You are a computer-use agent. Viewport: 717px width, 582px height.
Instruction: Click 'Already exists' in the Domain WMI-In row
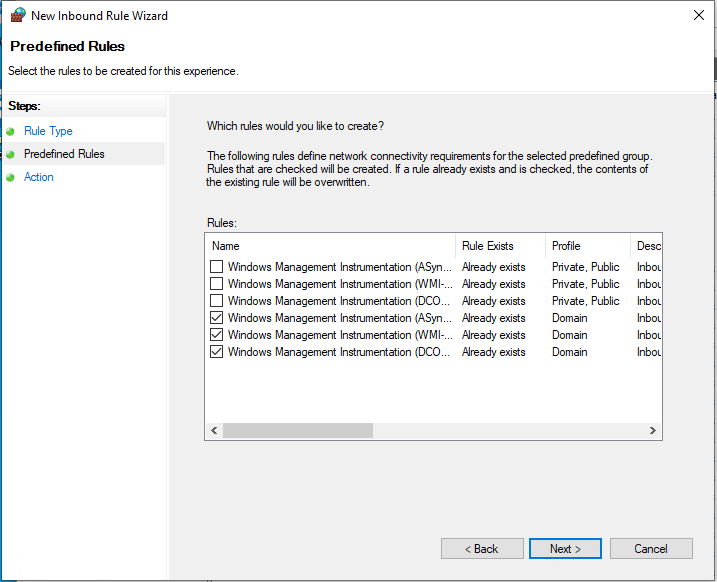tap(493, 335)
